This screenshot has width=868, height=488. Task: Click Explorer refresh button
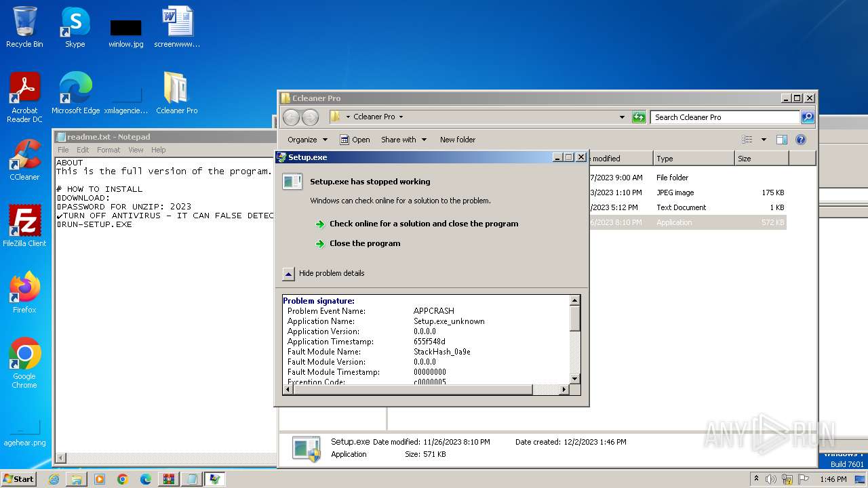[639, 117]
